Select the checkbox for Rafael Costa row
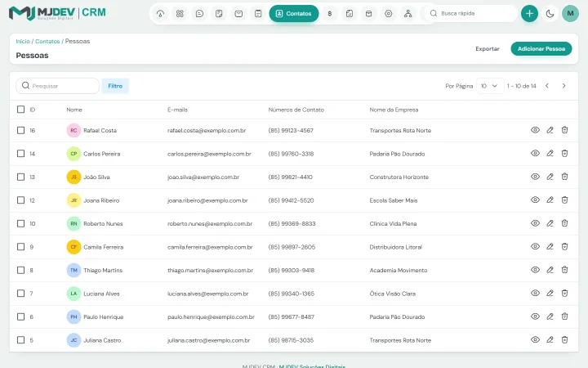The image size is (588, 368). (x=20, y=130)
